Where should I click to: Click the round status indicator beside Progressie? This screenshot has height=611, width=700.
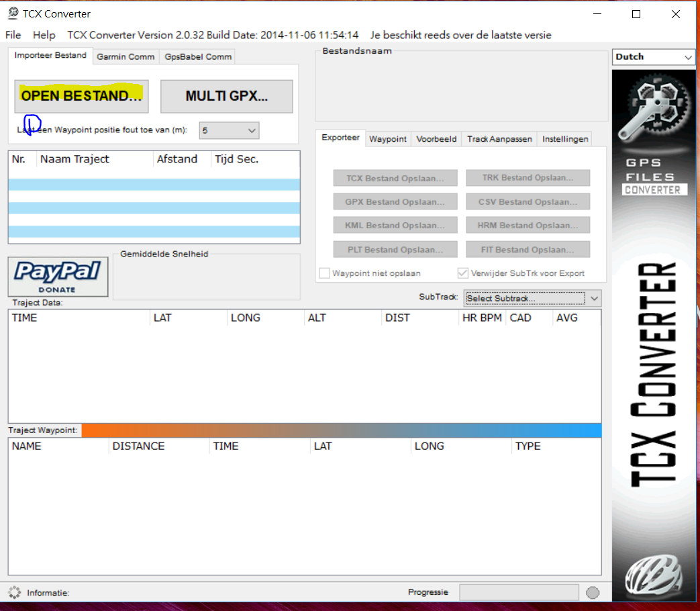tap(593, 592)
